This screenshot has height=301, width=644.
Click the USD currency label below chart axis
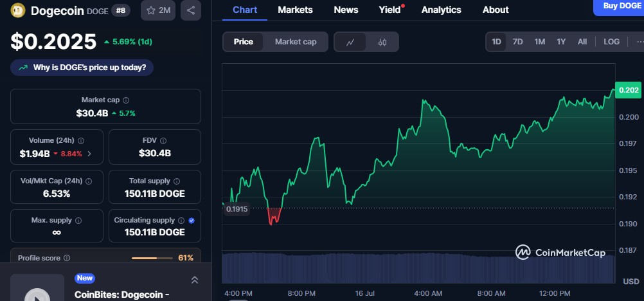click(x=631, y=282)
